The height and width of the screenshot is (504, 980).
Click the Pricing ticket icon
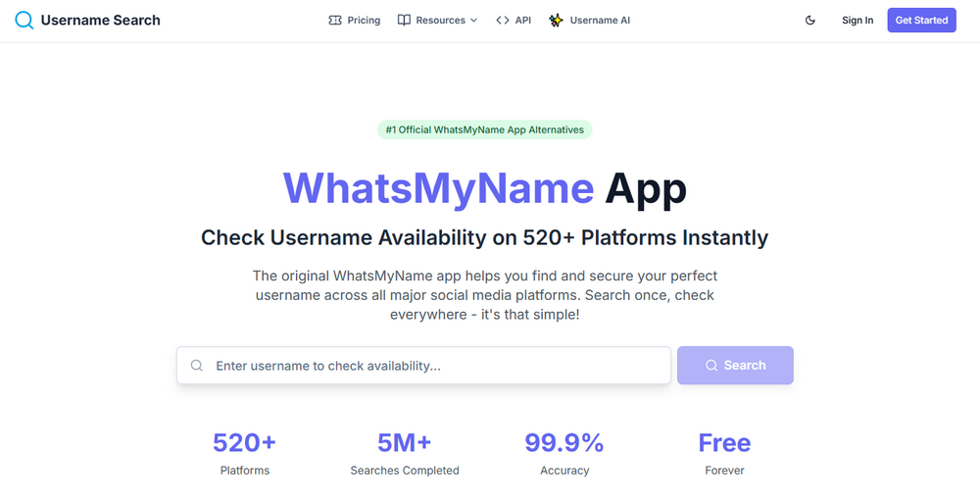[335, 20]
